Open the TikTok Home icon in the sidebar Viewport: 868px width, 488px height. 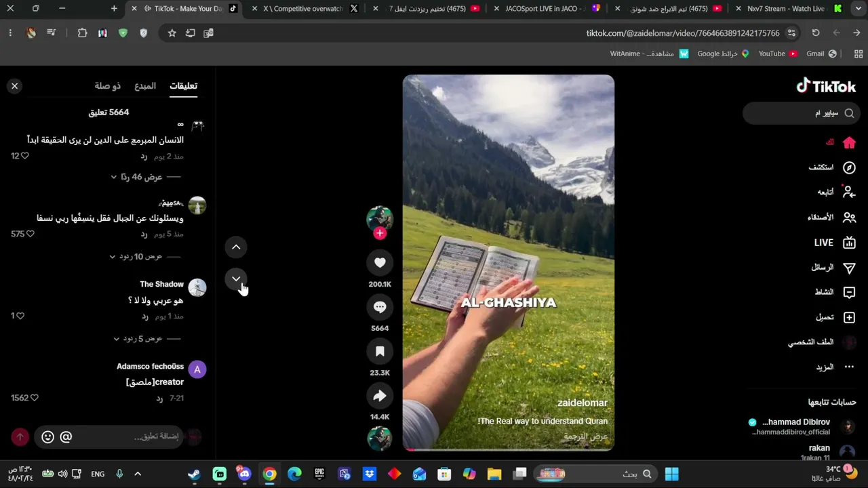coord(849,142)
